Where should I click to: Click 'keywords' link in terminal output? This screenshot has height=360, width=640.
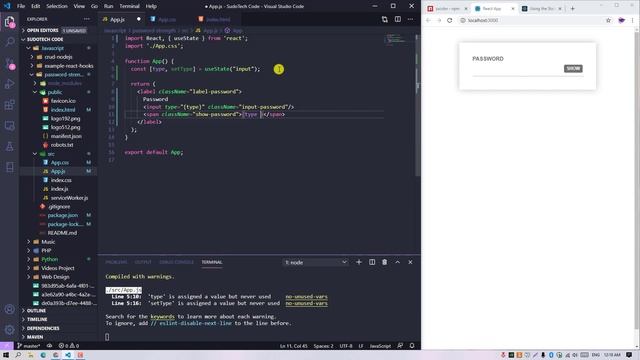click(162, 316)
